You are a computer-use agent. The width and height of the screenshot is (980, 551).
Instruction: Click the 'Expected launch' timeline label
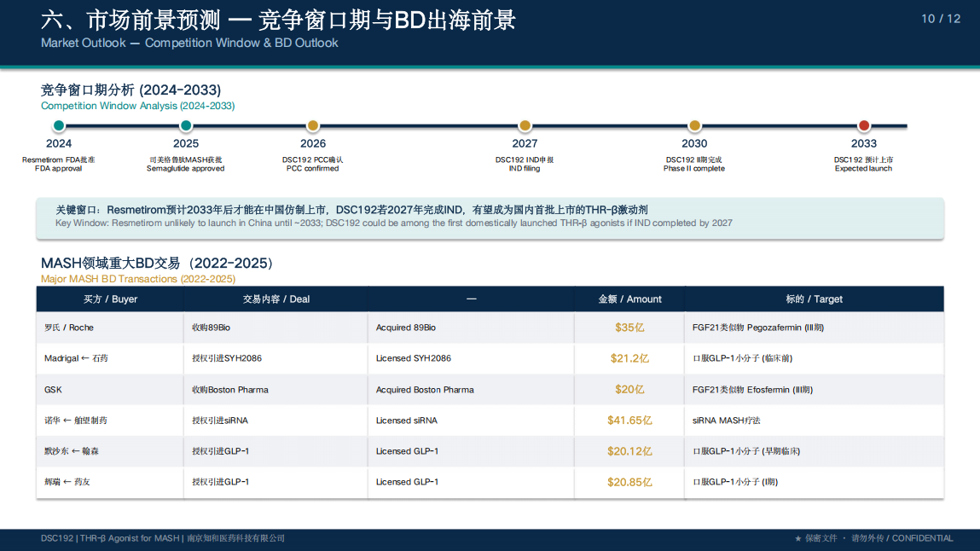(x=864, y=169)
